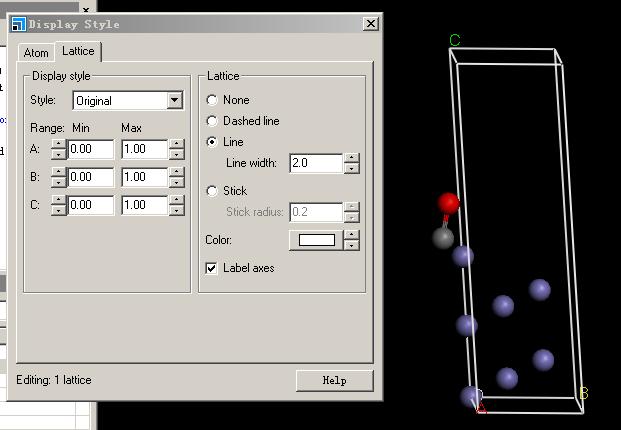Click the Help button
The width and height of the screenshot is (621, 430).
[x=335, y=381]
